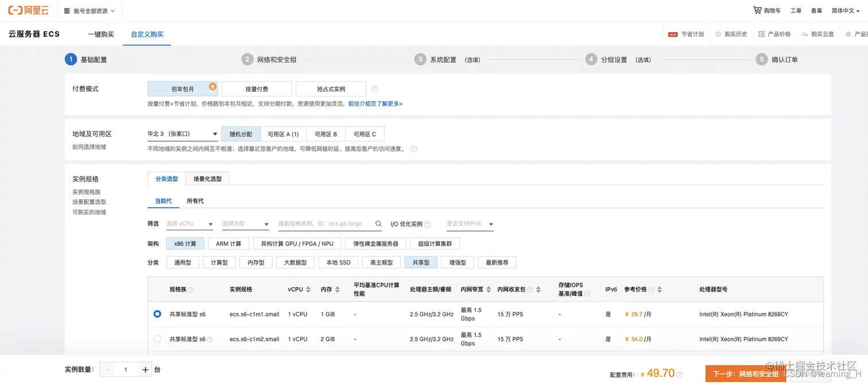Select 高主频型 category
Screen dimensions: 868x383
(x=381, y=262)
